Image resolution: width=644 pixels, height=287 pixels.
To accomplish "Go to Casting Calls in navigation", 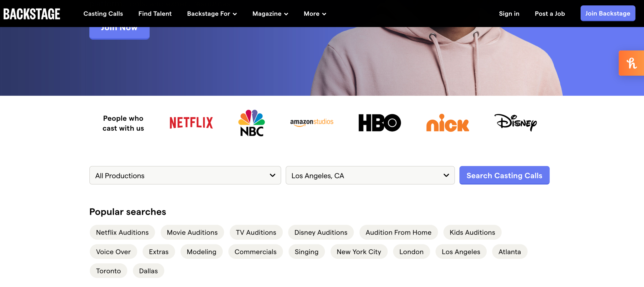I will [103, 14].
